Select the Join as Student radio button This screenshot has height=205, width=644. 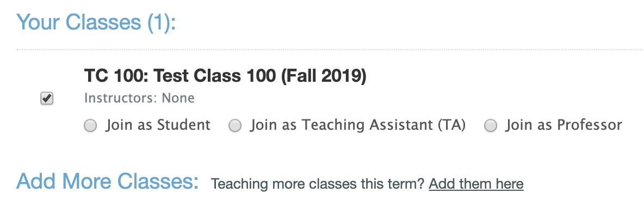90,125
